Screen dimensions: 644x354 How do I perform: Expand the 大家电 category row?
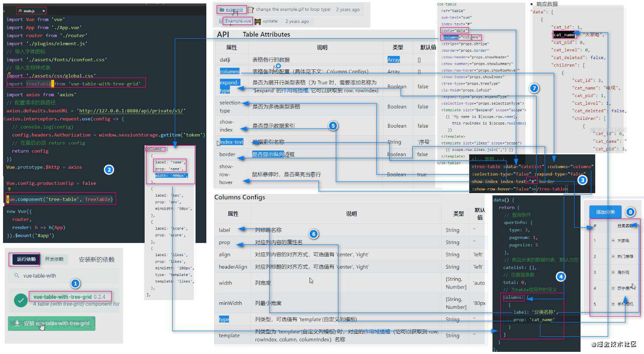point(613,241)
